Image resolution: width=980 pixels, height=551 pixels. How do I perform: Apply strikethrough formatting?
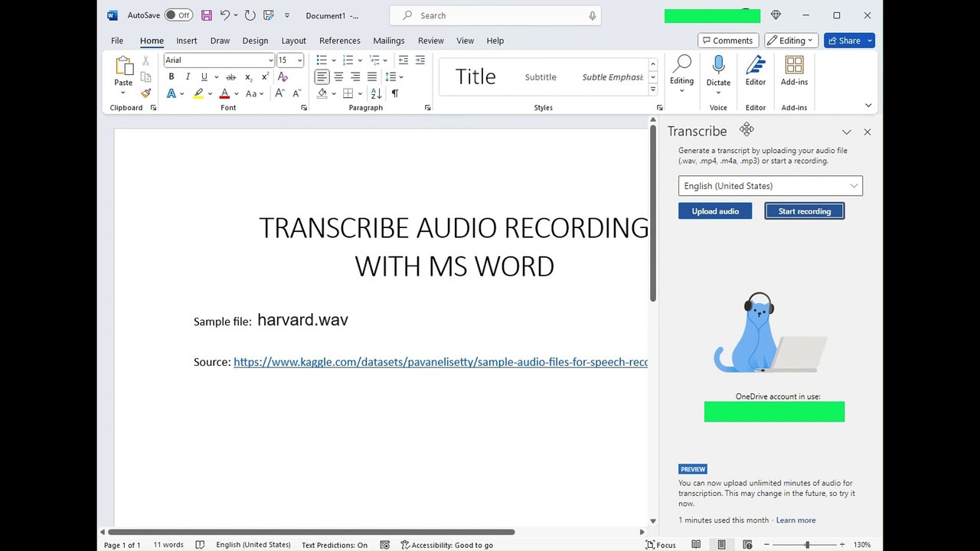pyautogui.click(x=230, y=77)
